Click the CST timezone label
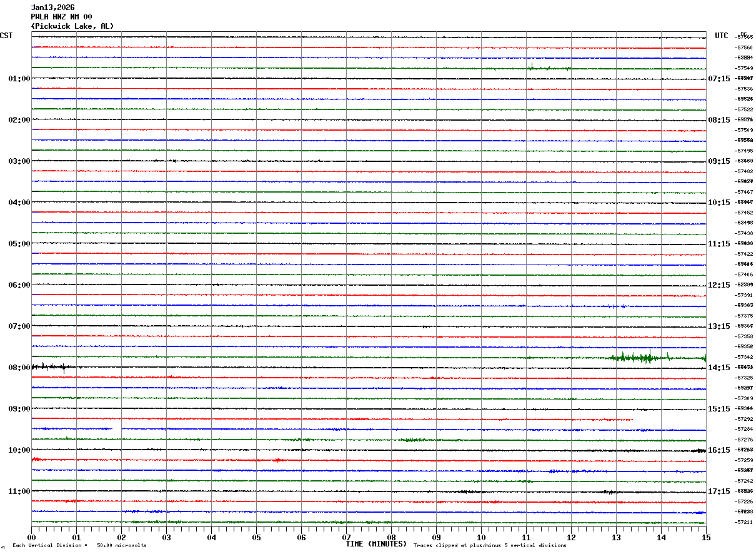This screenshot has width=756, height=554. click(6, 36)
